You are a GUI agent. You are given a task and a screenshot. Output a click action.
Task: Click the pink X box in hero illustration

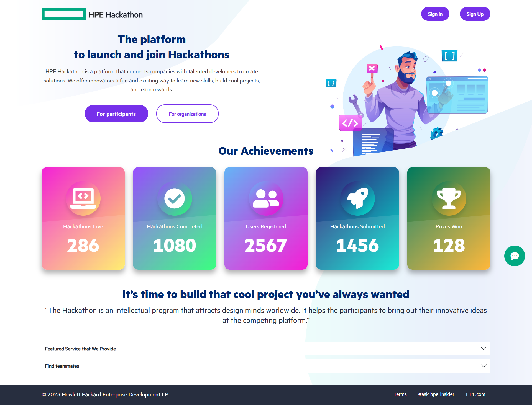[372, 68]
